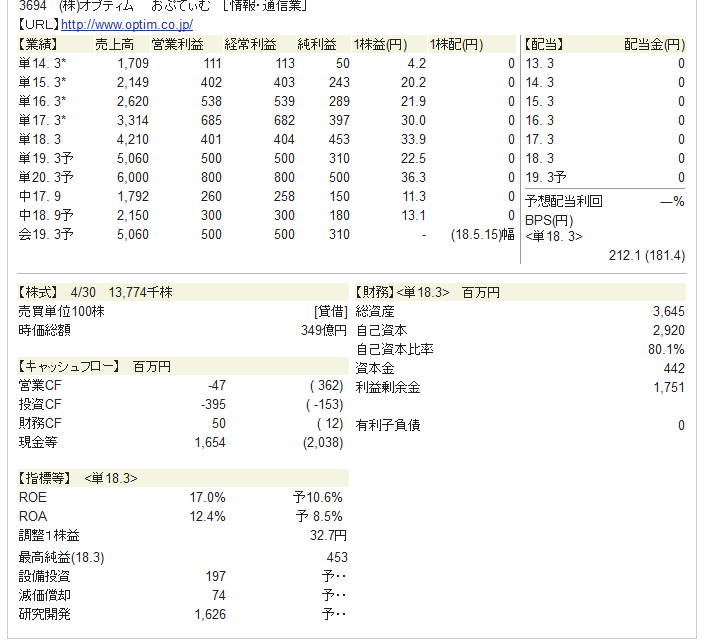Select the 売上高 column header

coord(115,45)
